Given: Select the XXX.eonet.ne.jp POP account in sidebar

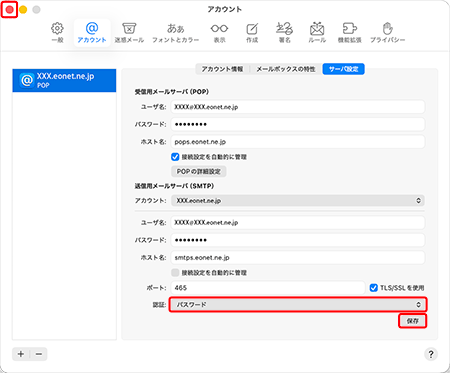Looking at the screenshot, I should pos(64,80).
